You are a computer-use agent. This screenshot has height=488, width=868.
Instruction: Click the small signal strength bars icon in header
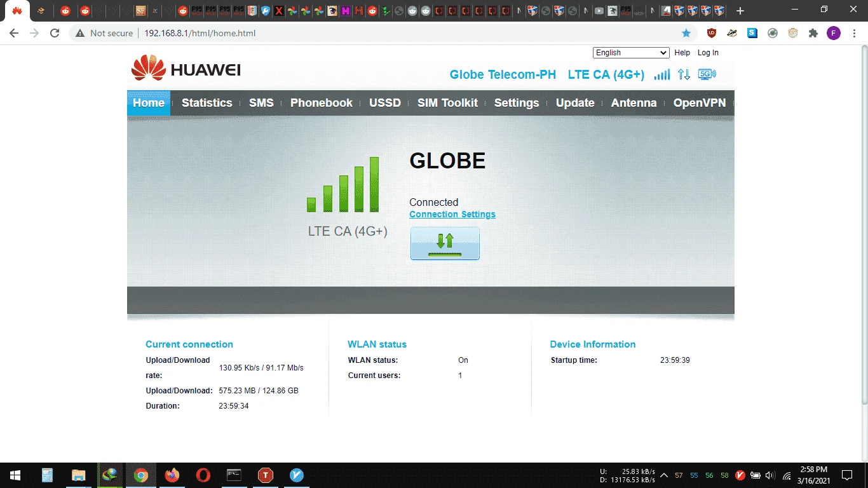point(662,75)
